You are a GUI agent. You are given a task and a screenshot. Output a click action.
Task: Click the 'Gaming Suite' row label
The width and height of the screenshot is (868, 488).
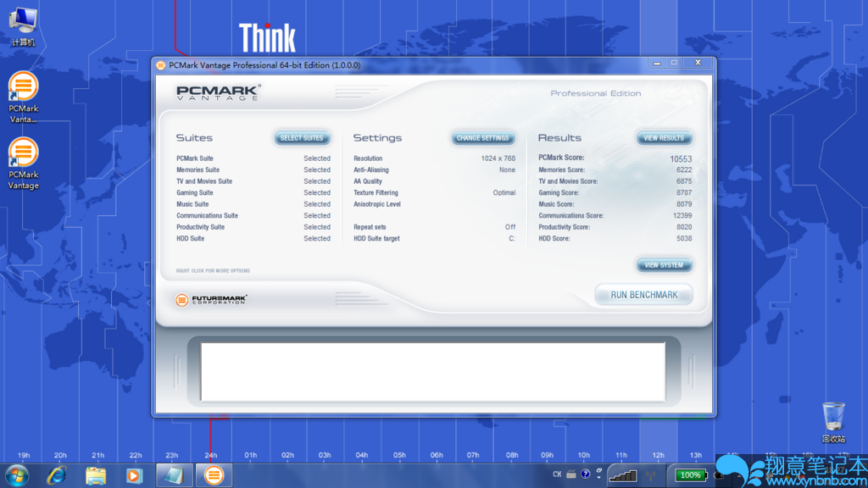[195, 193]
